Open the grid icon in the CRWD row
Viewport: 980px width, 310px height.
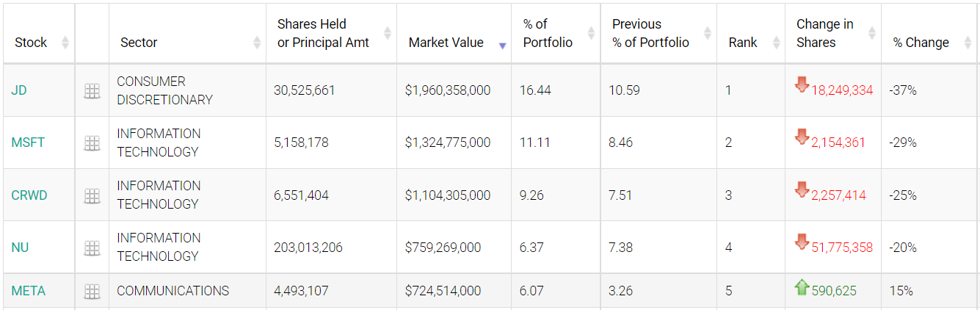(x=92, y=195)
